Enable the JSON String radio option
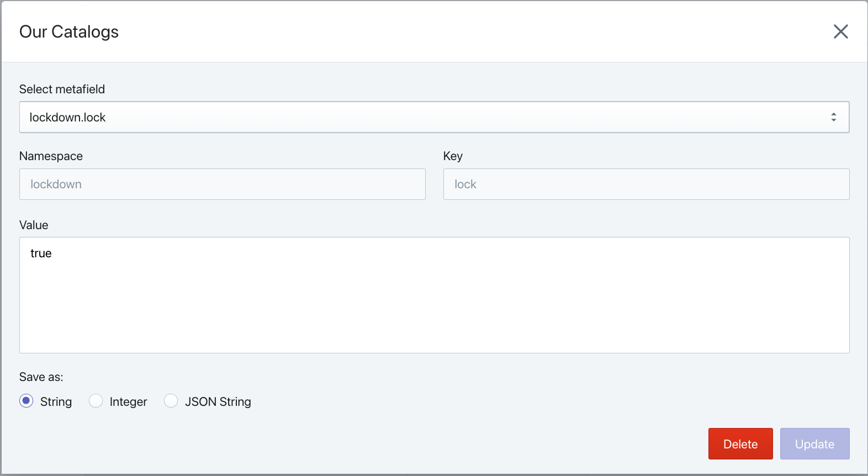This screenshot has height=476, width=868. (x=171, y=401)
